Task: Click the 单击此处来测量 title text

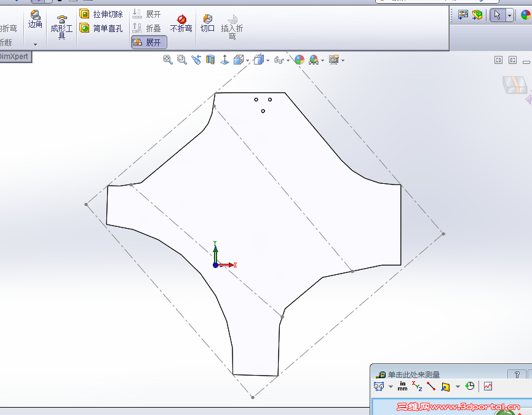Action: pyautogui.click(x=413, y=374)
